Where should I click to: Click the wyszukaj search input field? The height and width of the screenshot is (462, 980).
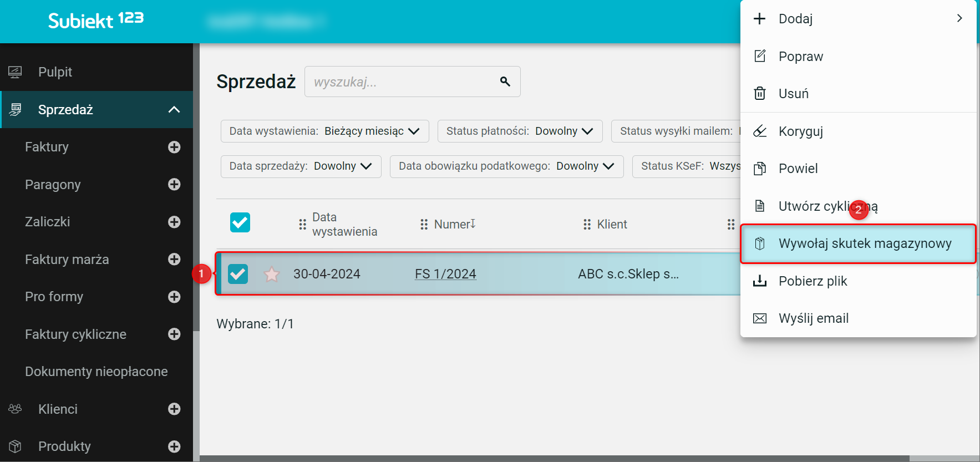(x=413, y=82)
